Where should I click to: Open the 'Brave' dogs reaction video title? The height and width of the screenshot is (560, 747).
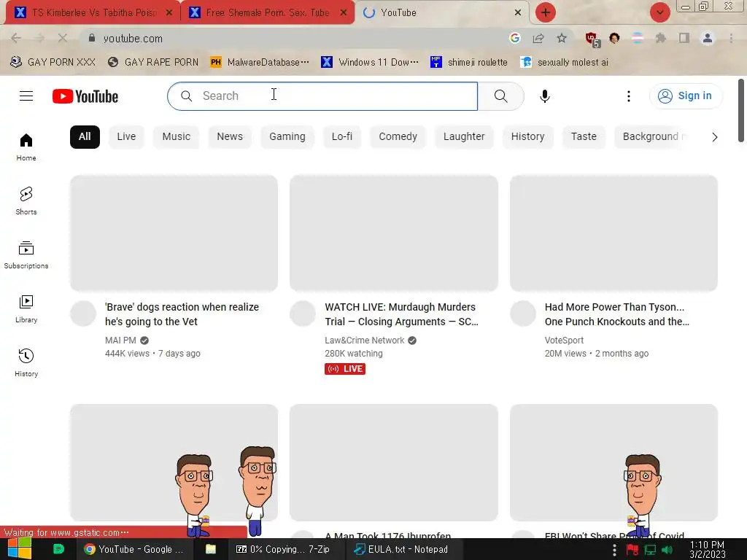[x=182, y=314]
